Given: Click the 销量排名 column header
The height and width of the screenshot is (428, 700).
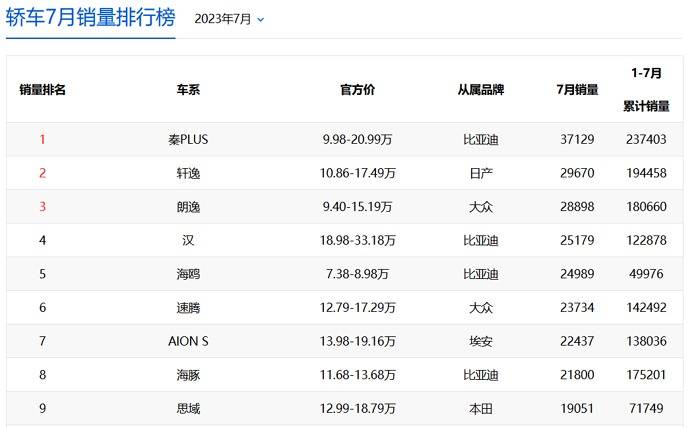Looking at the screenshot, I should point(42,90).
